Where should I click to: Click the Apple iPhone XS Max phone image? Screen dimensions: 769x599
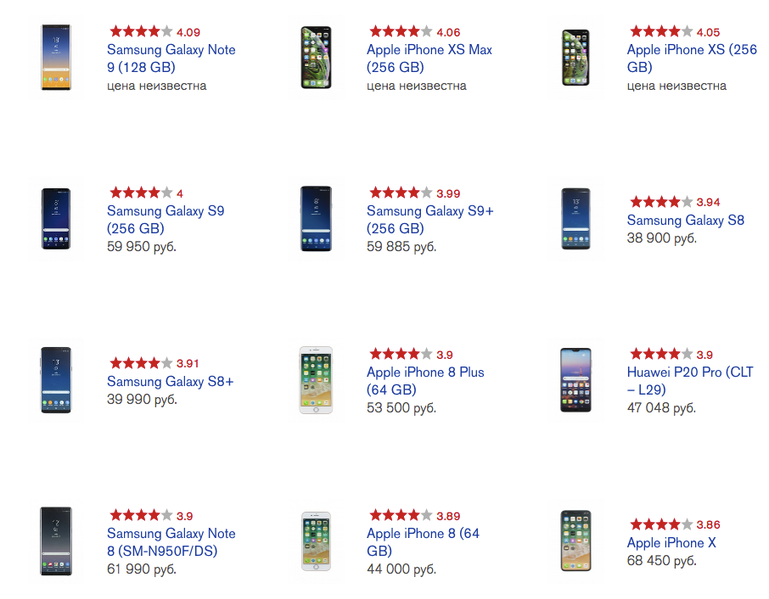point(316,58)
